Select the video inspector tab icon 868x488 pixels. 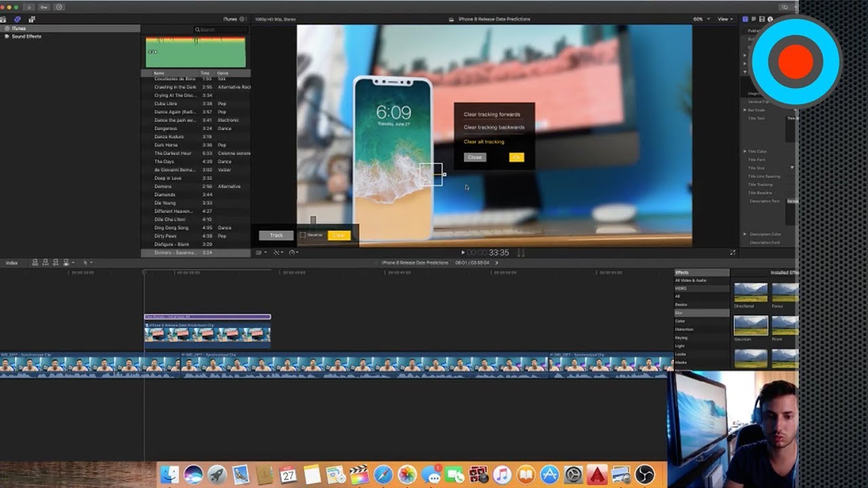(746, 19)
